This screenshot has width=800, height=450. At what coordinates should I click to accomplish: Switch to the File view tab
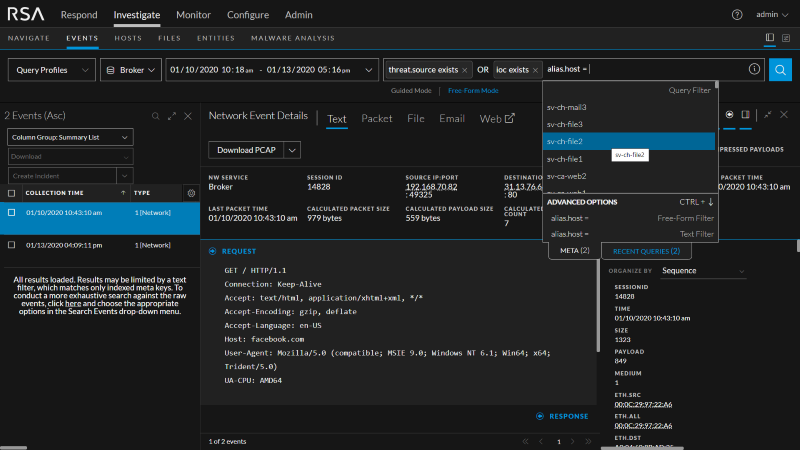pyautogui.click(x=415, y=118)
